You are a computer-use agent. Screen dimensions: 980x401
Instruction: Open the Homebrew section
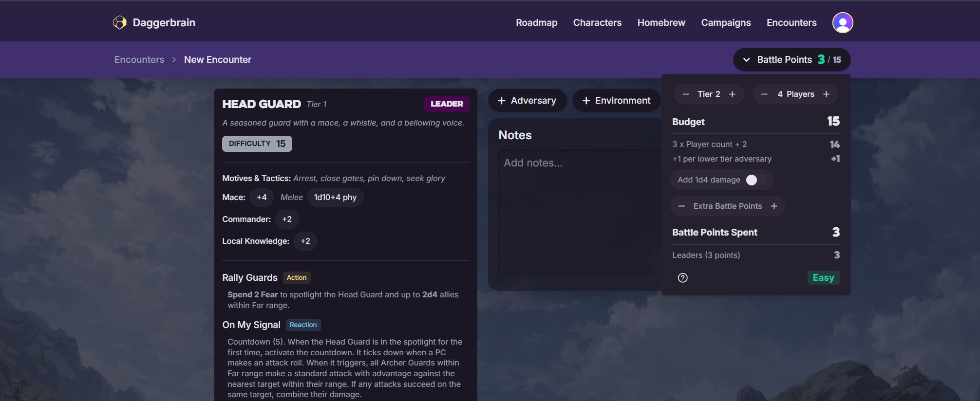click(x=661, y=23)
